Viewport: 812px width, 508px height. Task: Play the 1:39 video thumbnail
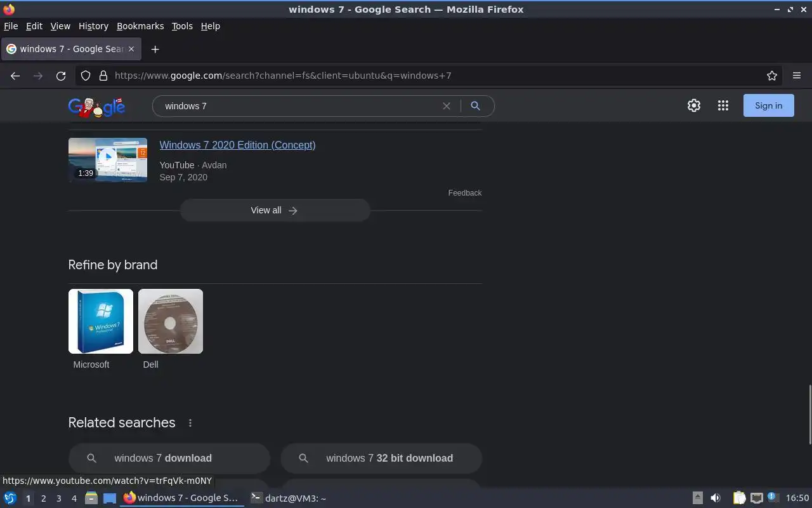[x=108, y=160]
